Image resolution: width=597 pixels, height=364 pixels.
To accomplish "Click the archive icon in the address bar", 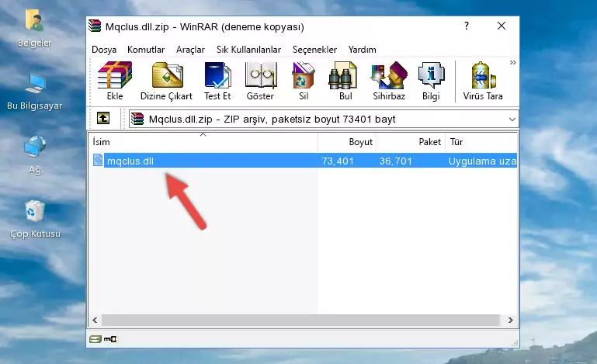I will tap(137, 120).
